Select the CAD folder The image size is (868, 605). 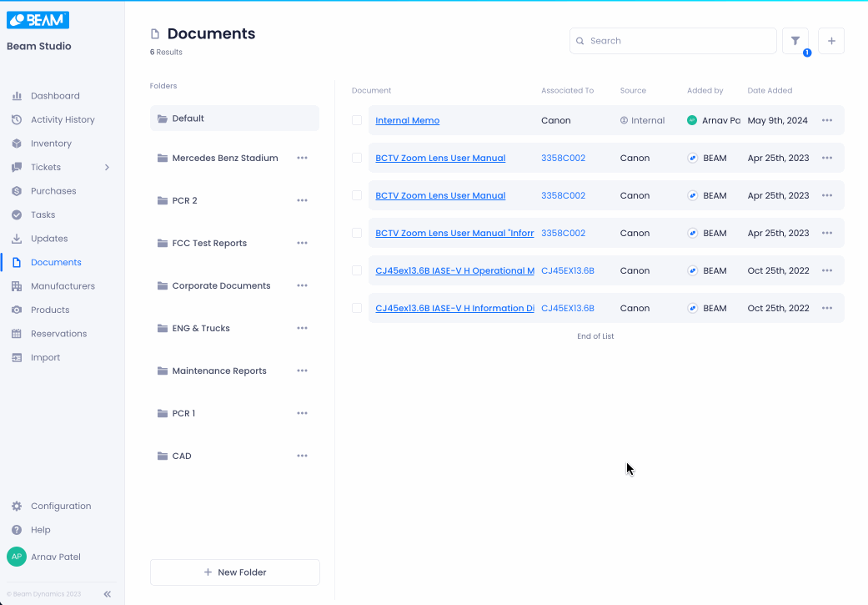pos(182,456)
